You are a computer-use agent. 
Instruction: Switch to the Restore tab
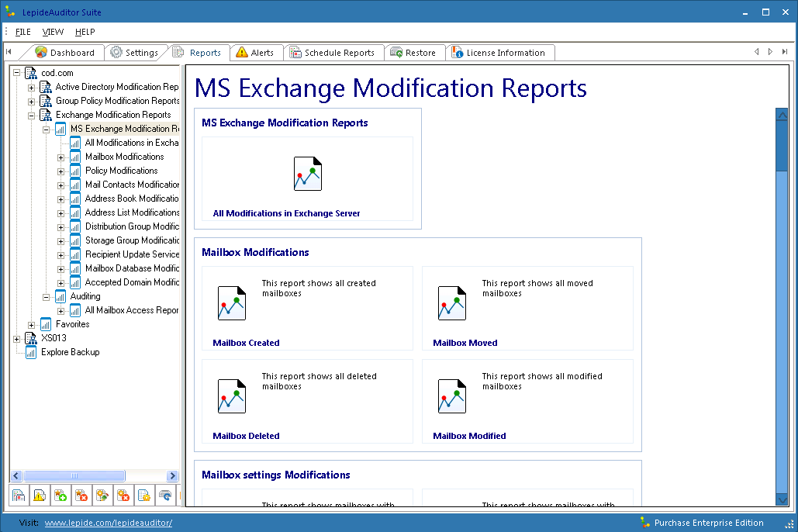[413, 53]
